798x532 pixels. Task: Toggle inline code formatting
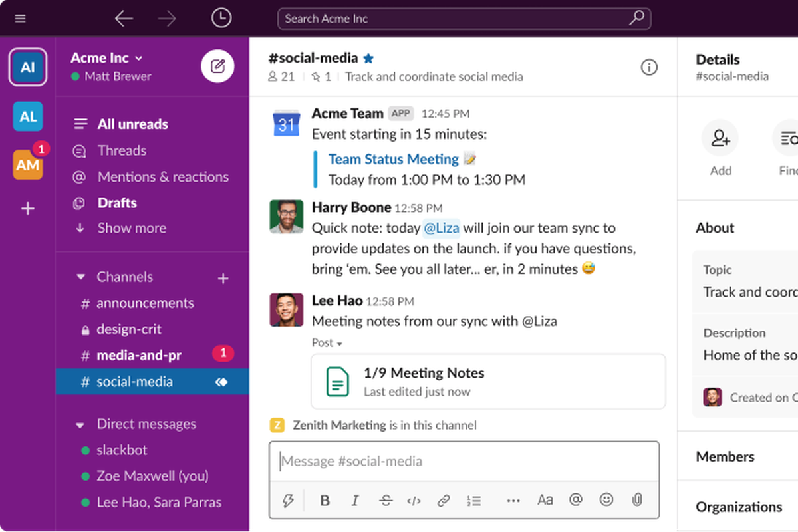(x=414, y=501)
